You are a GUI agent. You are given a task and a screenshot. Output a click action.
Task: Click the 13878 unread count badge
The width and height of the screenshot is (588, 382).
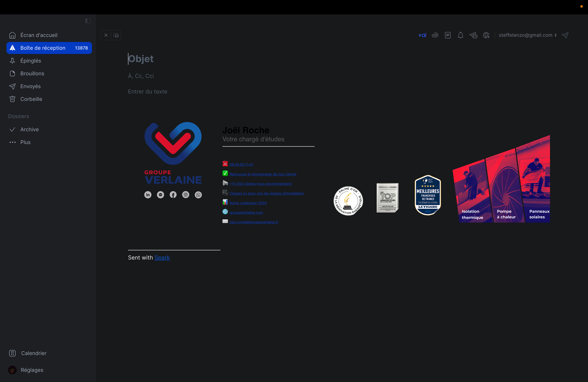tap(82, 48)
